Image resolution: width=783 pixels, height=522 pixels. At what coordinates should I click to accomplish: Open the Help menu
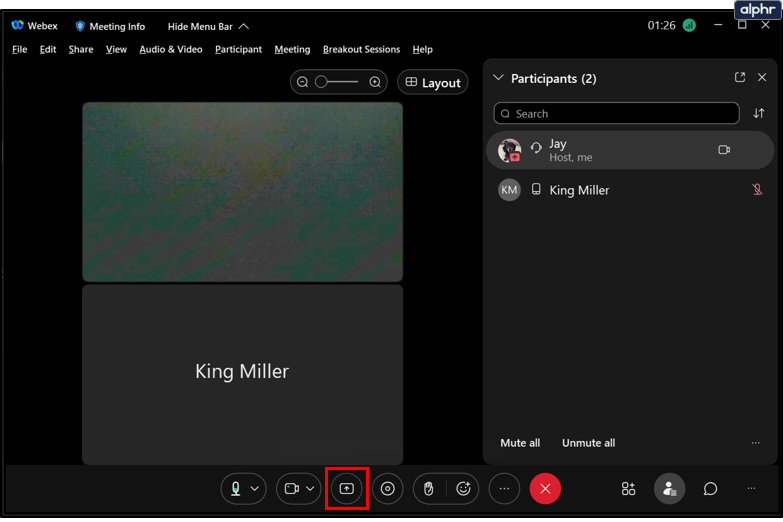[x=422, y=49]
